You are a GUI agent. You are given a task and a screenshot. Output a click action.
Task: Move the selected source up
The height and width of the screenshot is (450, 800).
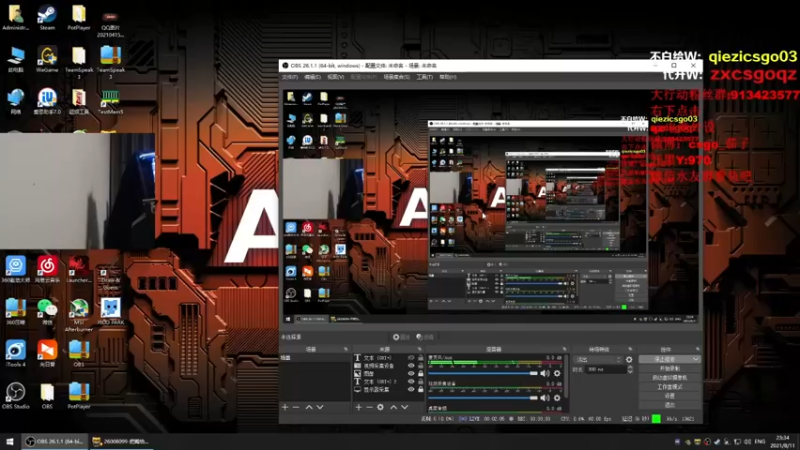coord(393,407)
